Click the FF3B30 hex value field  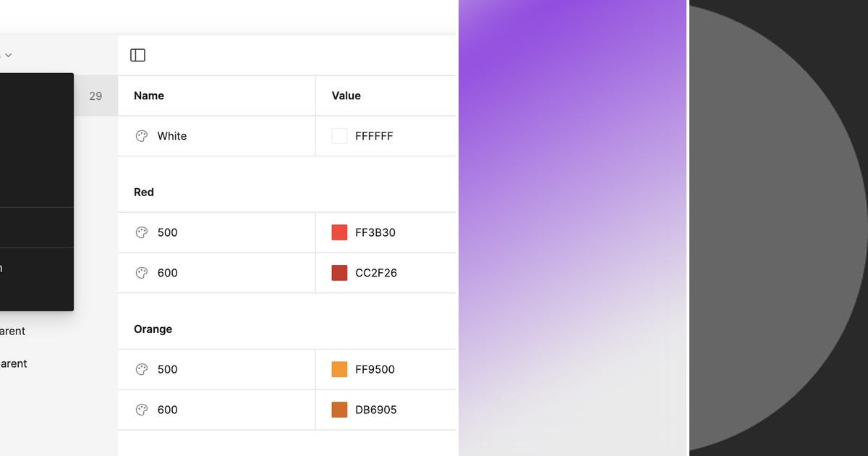coord(373,232)
